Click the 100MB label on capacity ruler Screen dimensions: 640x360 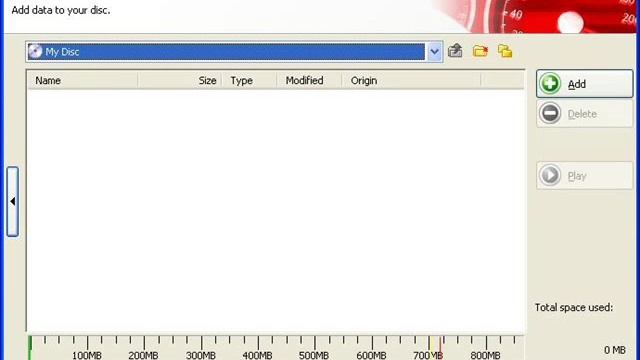coord(87,355)
